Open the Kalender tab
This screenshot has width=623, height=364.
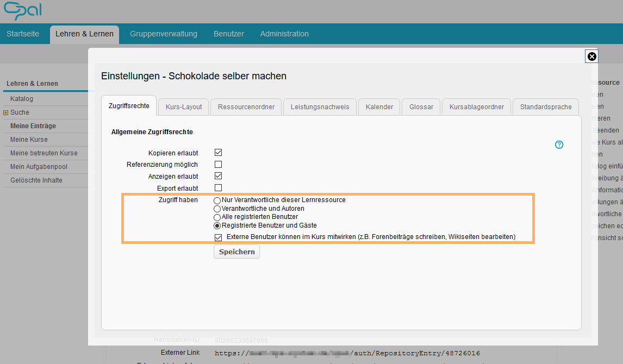pos(379,106)
